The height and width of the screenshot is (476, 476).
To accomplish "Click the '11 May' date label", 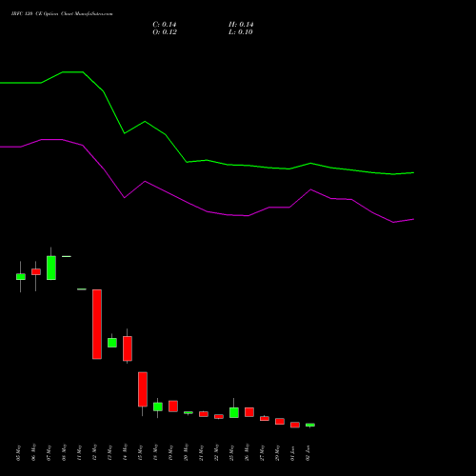I will (79, 453).
